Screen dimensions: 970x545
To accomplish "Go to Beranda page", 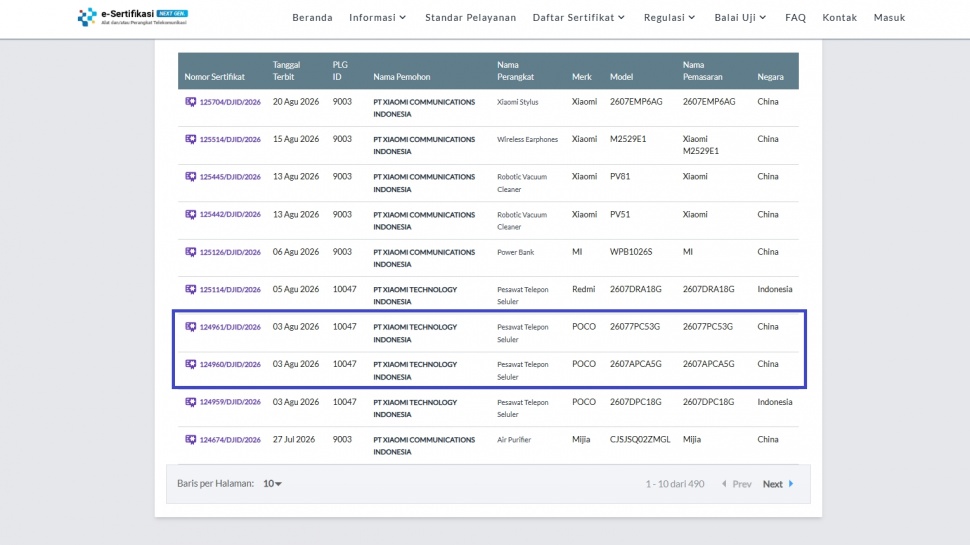I will (x=312, y=17).
